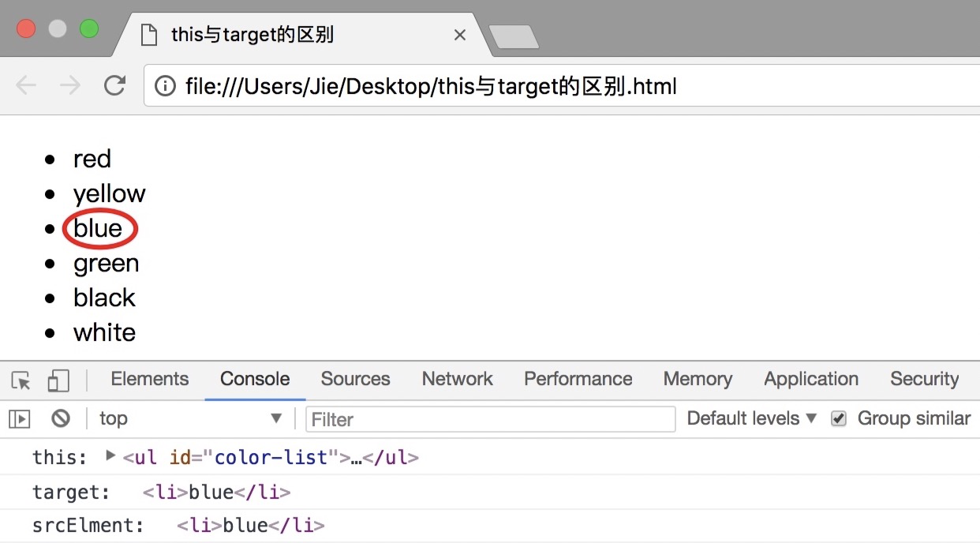
Task: Reload the page with refresh icon
Action: coord(115,85)
